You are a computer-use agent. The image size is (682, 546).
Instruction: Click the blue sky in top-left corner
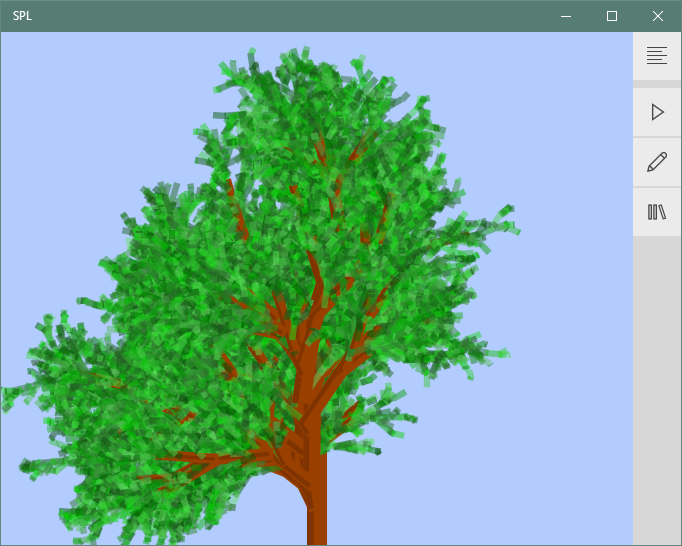60,80
